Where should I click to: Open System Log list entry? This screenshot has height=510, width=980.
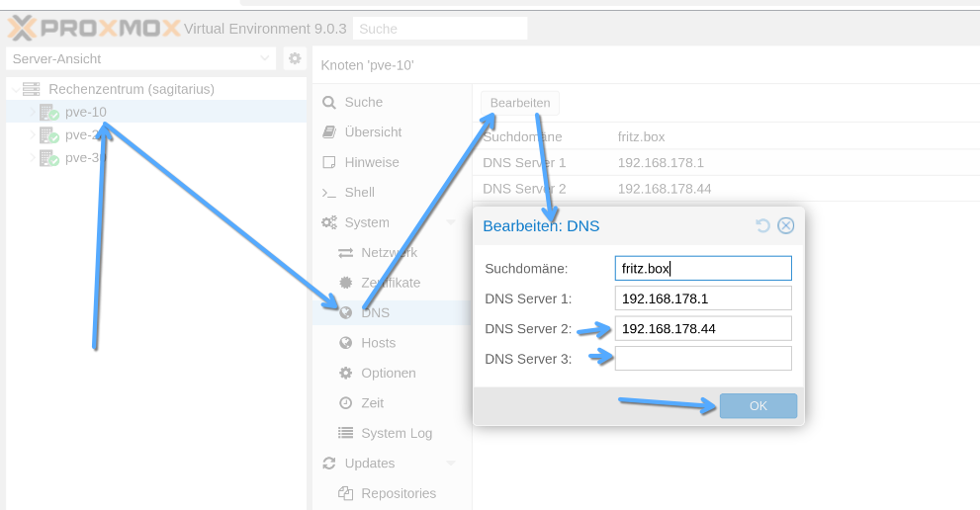pyautogui.click(x=396, y=433)
